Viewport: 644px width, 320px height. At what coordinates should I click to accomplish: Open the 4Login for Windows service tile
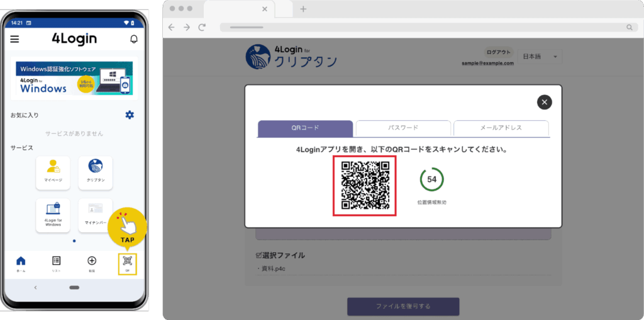53,215
